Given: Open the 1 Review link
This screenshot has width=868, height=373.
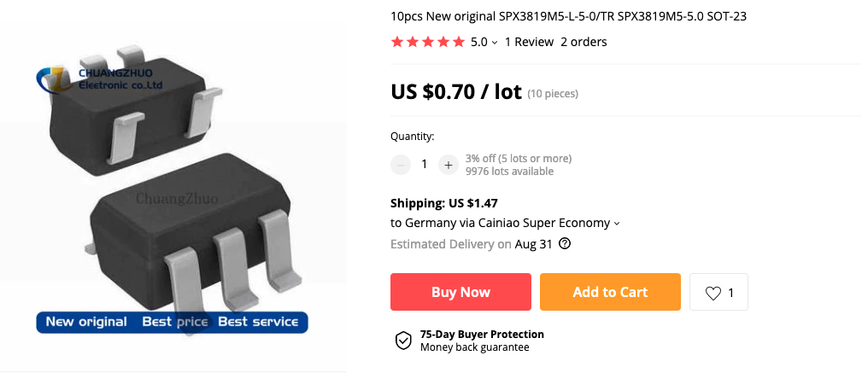Looking at the screenshot, I should point(529,42).
